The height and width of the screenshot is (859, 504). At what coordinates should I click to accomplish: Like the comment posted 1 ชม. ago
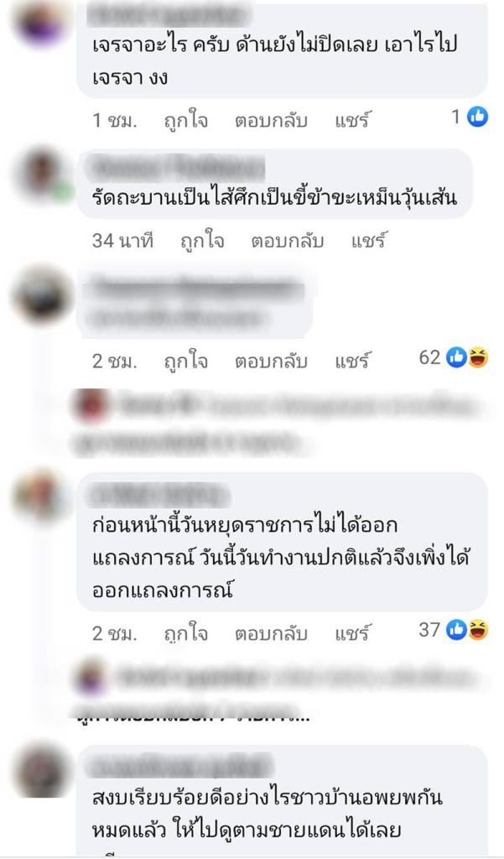click(x=186, y=120)
